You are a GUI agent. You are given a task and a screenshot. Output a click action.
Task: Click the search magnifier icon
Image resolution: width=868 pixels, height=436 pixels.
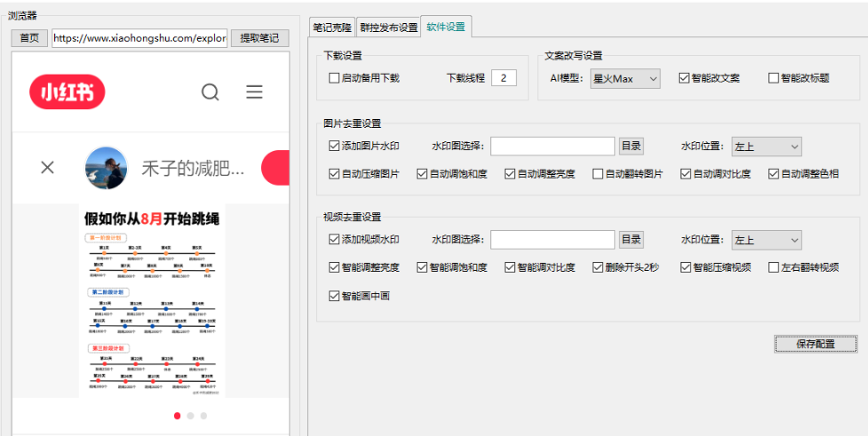pyautogui.click(x=210, y=92)
